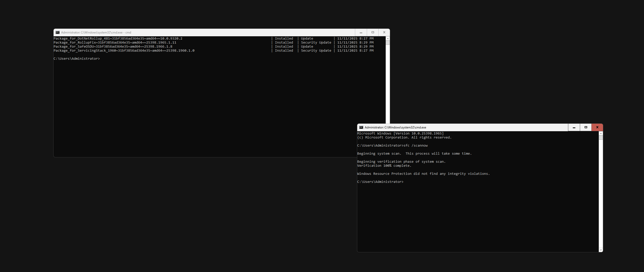
Task: Click empty scrollbar track in sfc window
Action: tap(601, 194)
